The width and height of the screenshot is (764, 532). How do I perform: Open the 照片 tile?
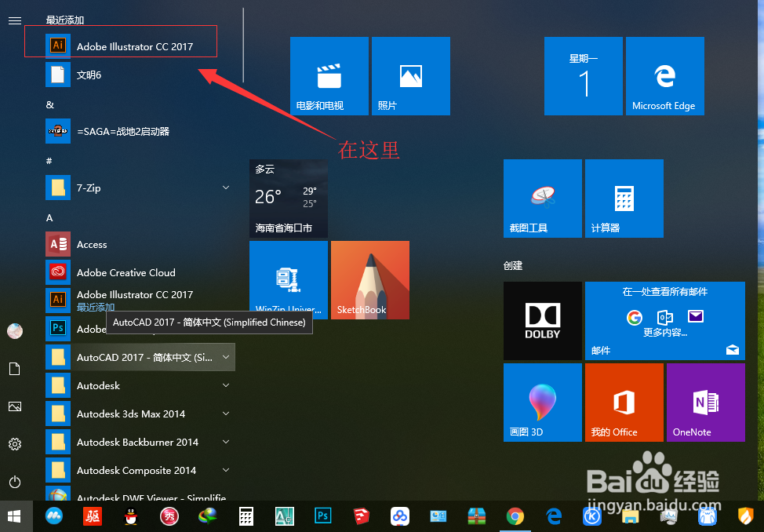point(411,76)
